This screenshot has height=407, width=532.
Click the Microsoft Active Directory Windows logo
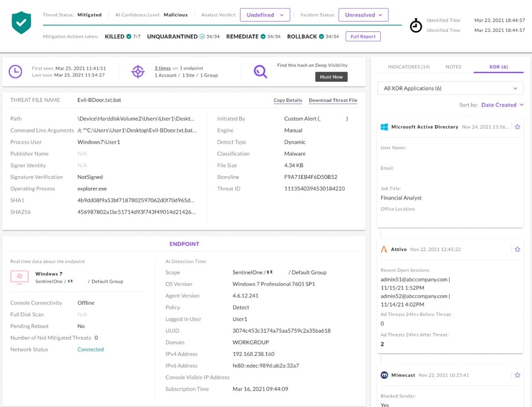pos(384,127)
